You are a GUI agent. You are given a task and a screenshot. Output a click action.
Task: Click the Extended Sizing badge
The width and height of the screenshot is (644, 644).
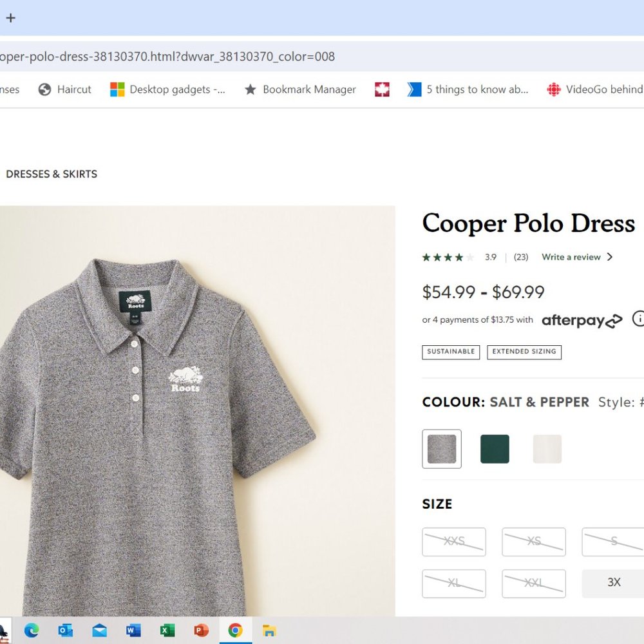[x=524, y=352]
